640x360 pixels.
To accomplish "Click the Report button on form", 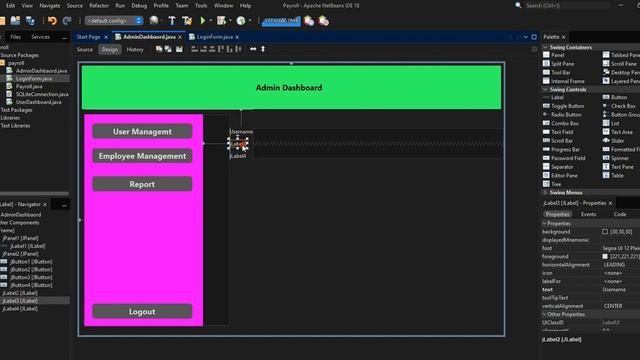I will point(142,184).
